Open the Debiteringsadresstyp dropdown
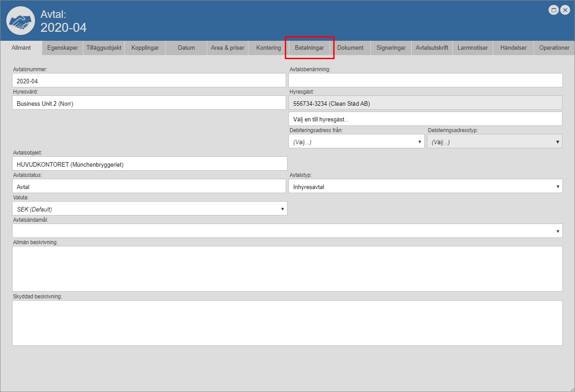 tap(494, 142)
